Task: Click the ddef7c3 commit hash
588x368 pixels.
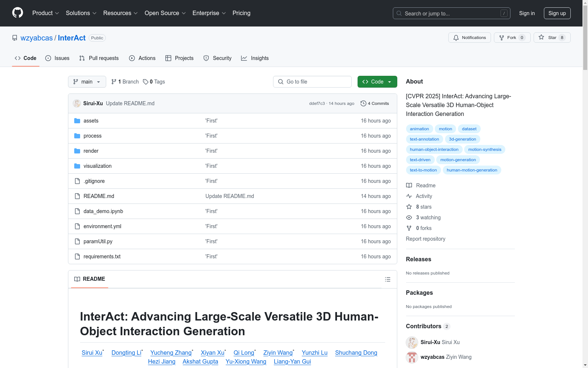Action: point(317,103)
